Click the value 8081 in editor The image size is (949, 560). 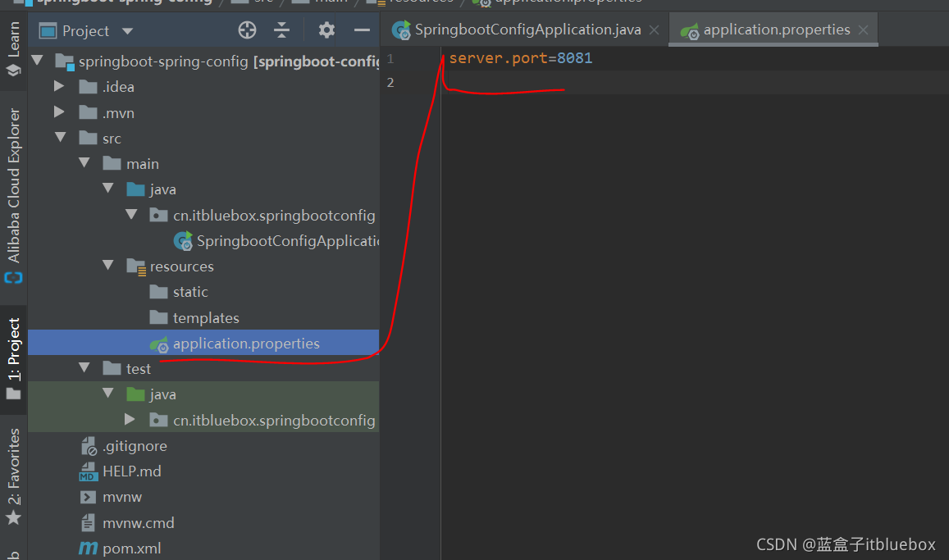[x=574, y=58]
